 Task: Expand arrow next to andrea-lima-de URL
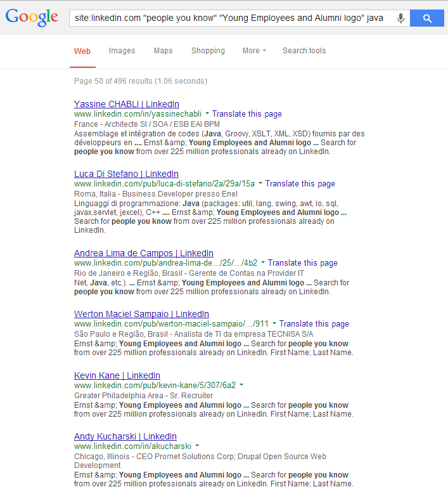click(263, 262)
